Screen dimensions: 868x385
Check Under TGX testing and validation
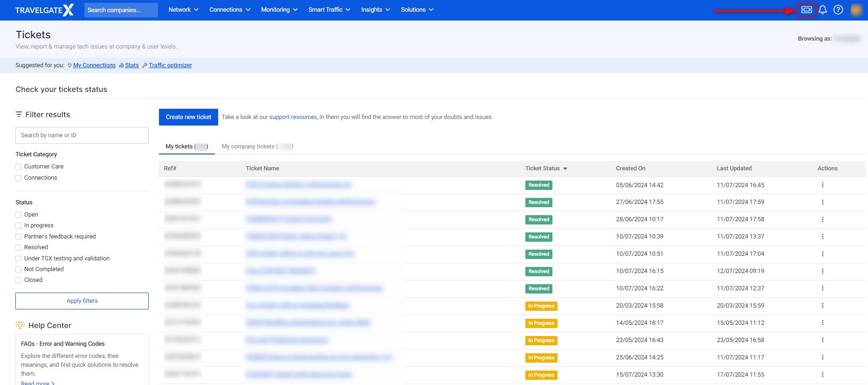[19, 259]
